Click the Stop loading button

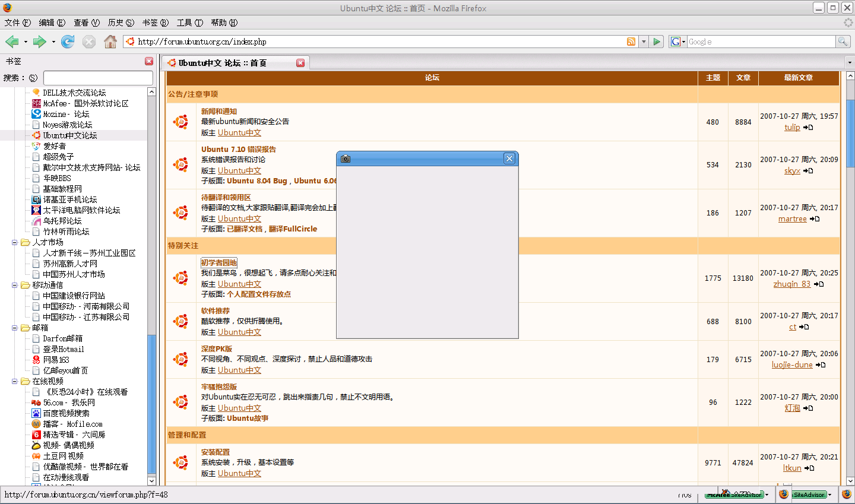89,42
